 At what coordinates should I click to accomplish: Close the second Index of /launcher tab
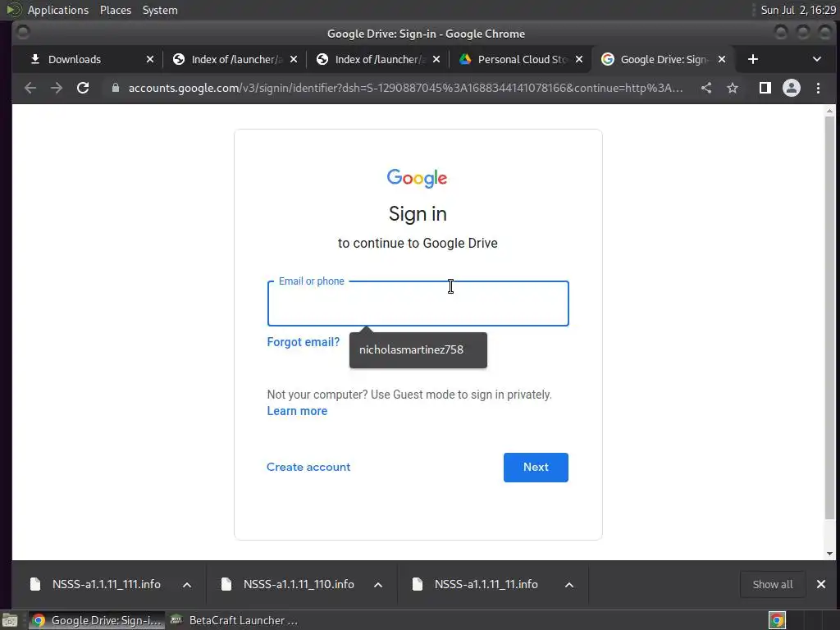(x=436, y=59)
